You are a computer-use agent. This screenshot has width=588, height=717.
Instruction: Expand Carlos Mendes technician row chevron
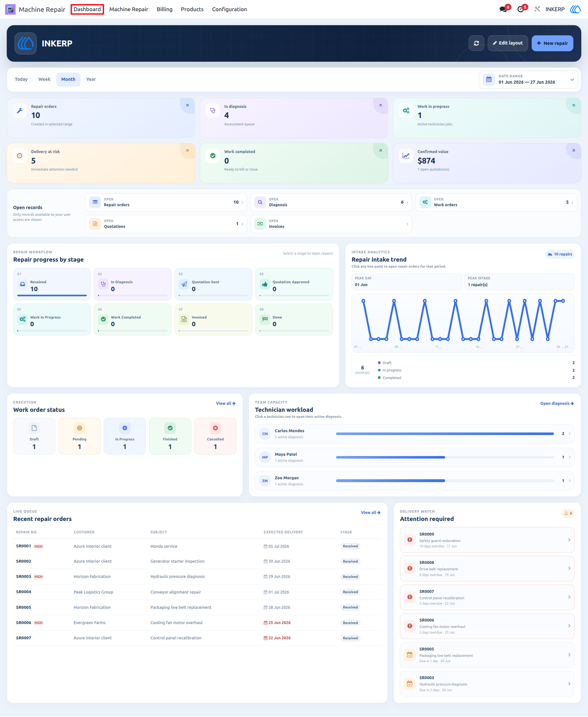(569, 434)
